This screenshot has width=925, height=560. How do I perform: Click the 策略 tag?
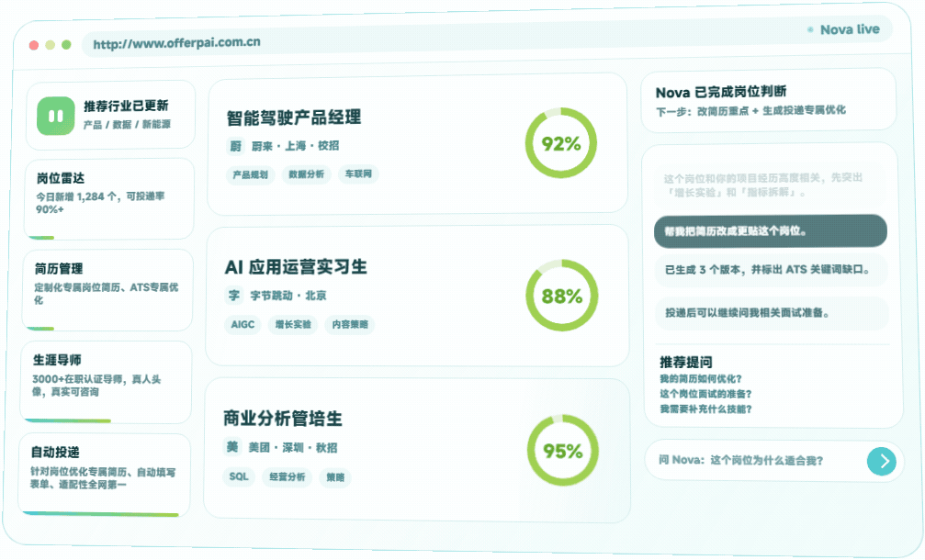point(335,477)
